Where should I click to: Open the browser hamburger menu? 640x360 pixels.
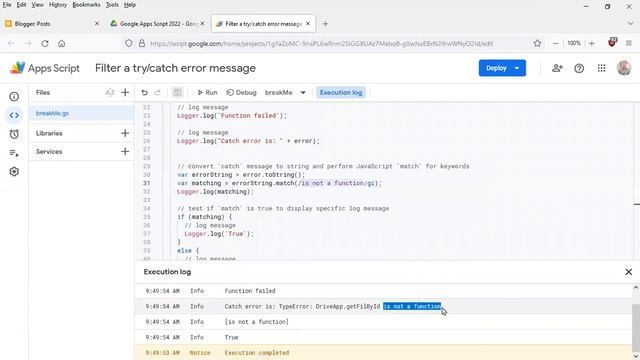click(629, 43)
